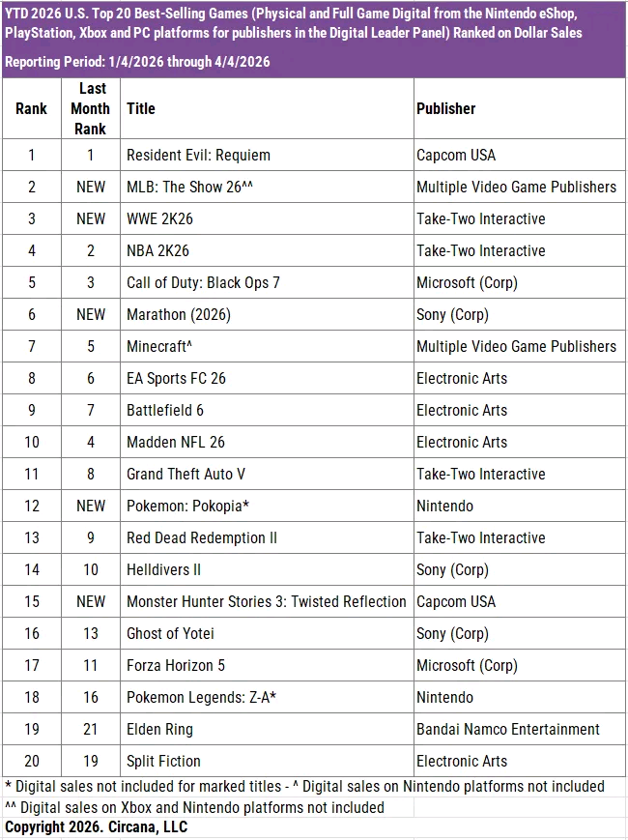This screenshot has height=840, width=628.
Task: Click the Publisher column header
Action: pos(446,108)
